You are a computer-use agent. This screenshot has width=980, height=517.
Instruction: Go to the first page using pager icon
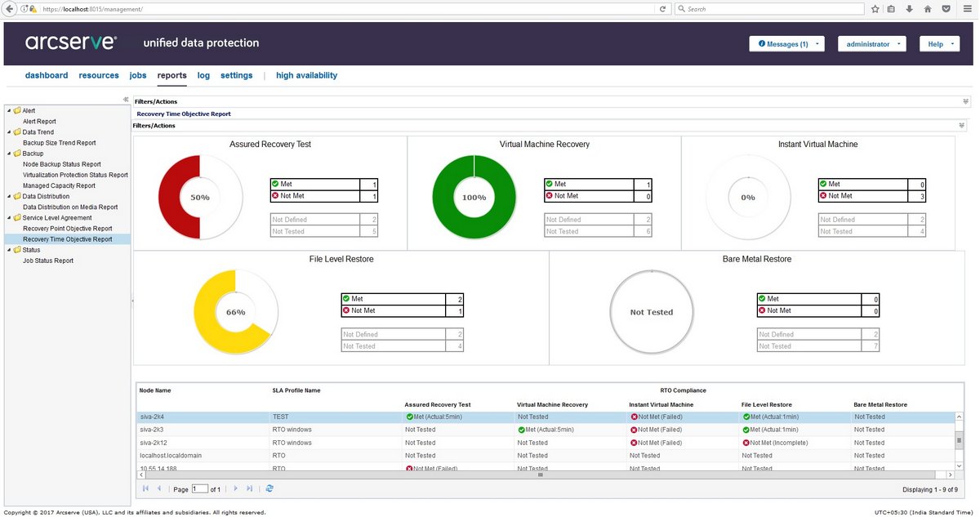[x=146, y=488]
